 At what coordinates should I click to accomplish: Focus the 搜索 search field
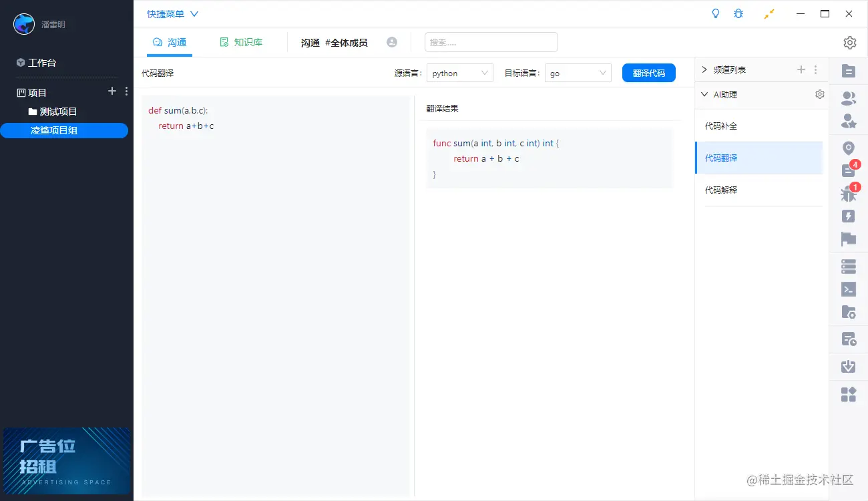coord(491,42)
